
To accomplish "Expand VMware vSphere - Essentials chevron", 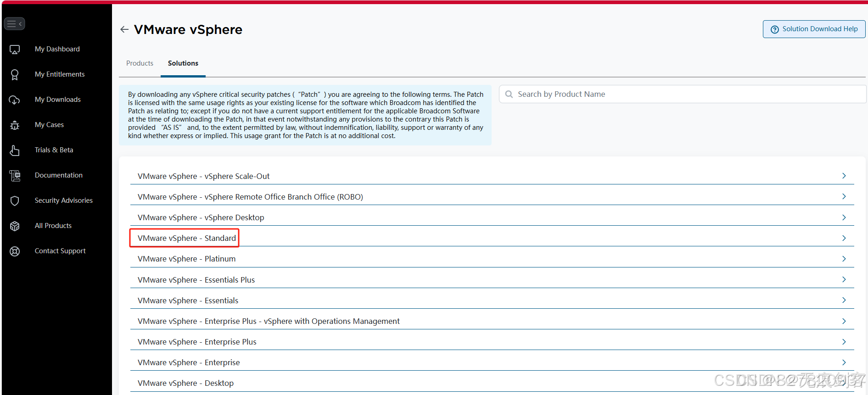I will [844, 300].
